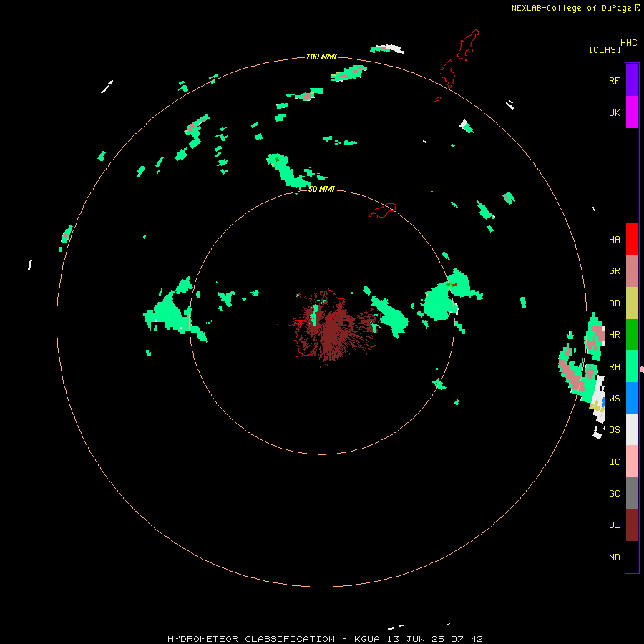Click the BI legend label
This screenshot has height=644, width=644.
614,525
